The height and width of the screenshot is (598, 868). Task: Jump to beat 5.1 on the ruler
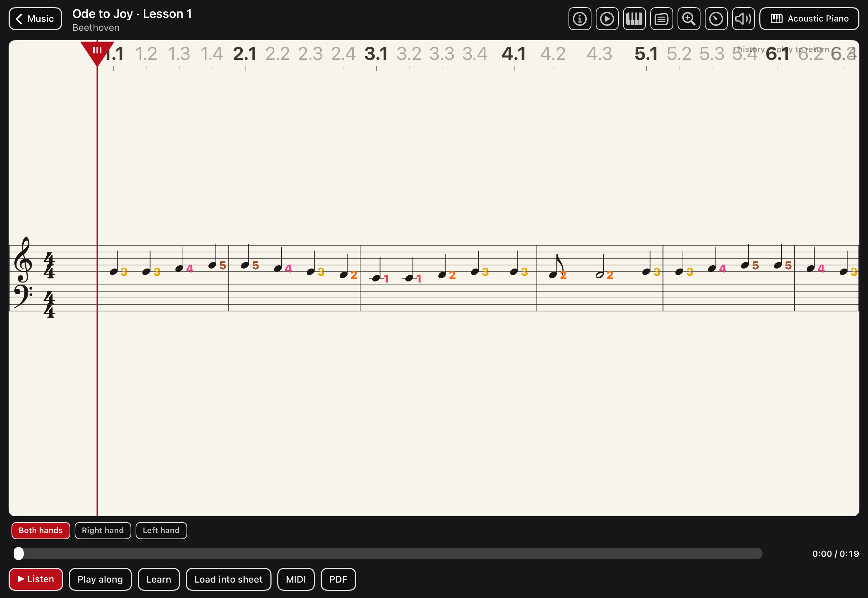[646, 54]
